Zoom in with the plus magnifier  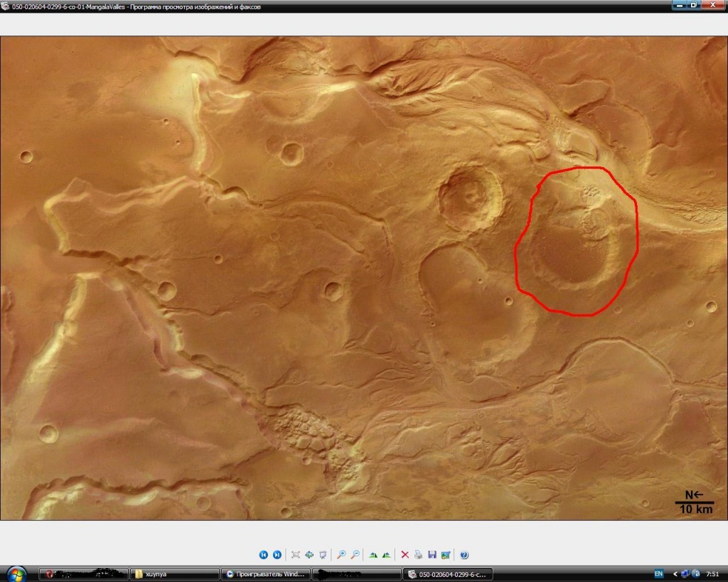pyautogui.click(x=341, y=554)
